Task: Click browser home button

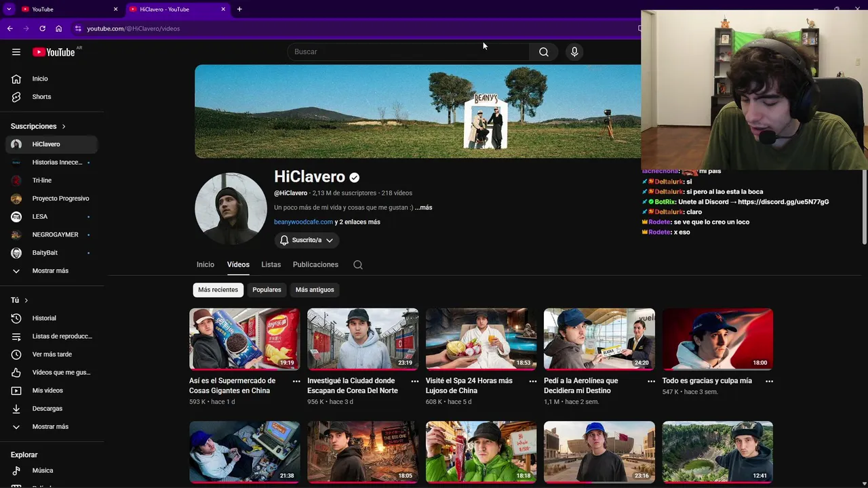Action: click(x=59, y=28)
